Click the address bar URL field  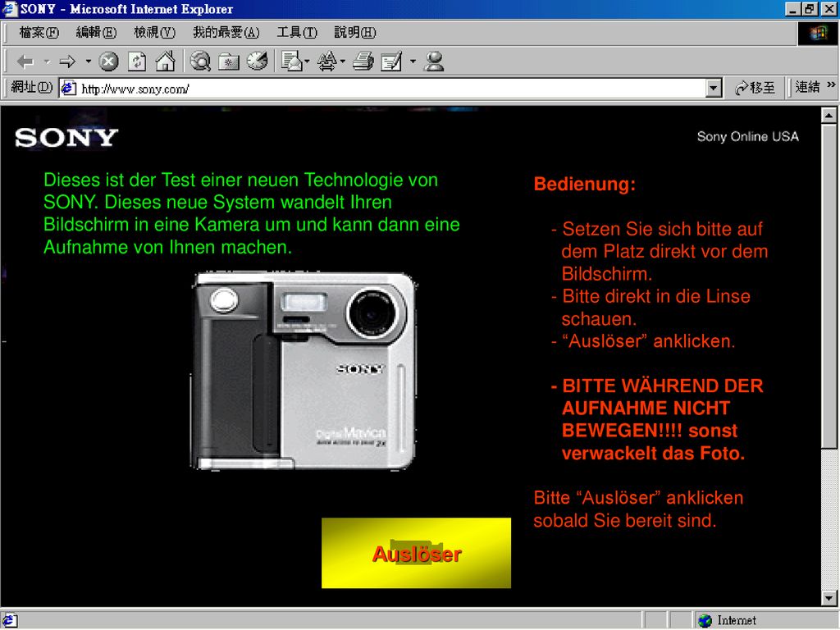click(x=390, y=89)
